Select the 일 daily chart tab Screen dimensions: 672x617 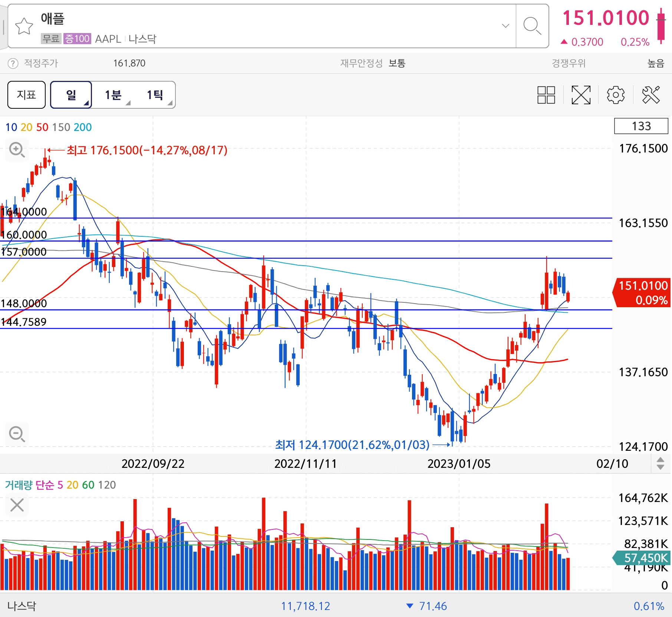(x=71, y=95)
